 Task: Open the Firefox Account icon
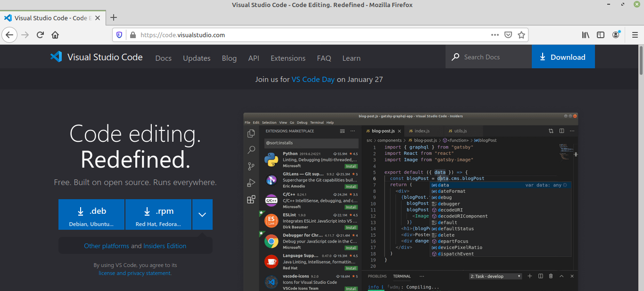[616, 34]
